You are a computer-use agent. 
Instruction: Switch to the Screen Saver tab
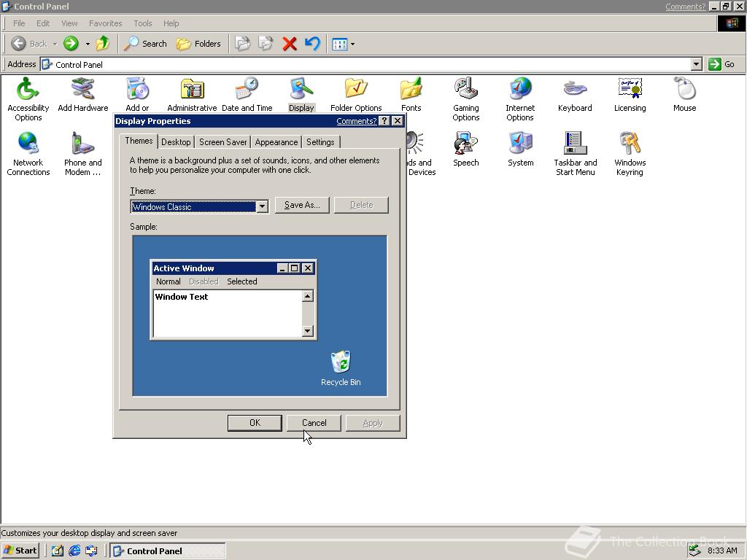point(223,142)
